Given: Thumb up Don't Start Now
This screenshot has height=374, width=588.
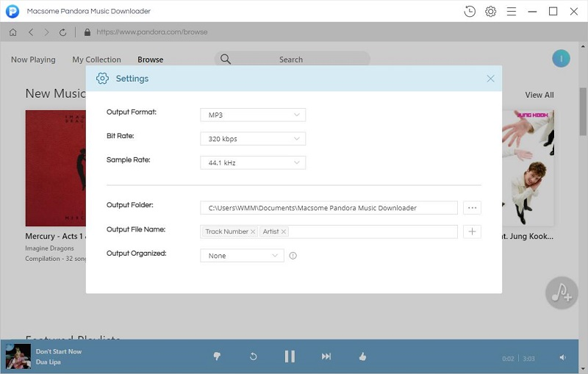Looking at the screenshot, I should coord(362,356).
